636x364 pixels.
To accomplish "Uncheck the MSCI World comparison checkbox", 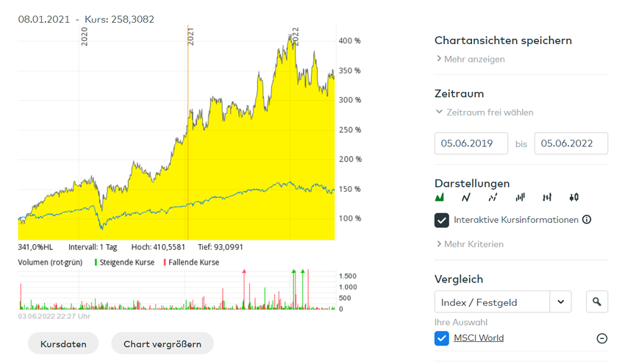I will point(442,338).
